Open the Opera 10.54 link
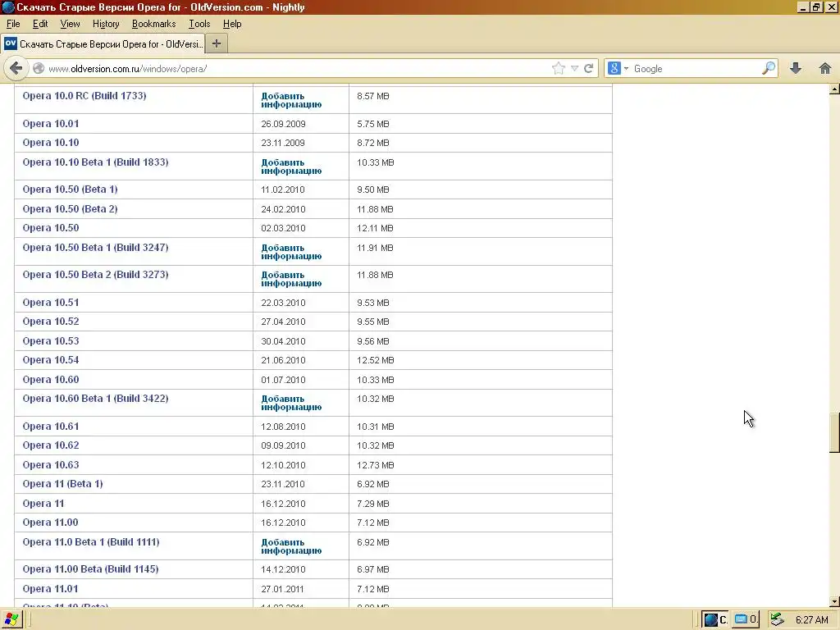The height and width of the screenshot is (630, 840). 50,360
